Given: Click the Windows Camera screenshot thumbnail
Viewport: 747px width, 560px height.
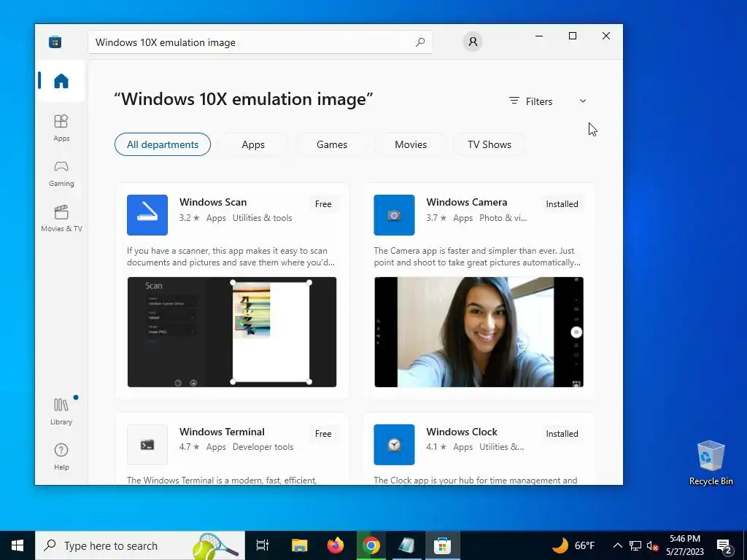Looking at the screenshot, I should tap(479, 332).
